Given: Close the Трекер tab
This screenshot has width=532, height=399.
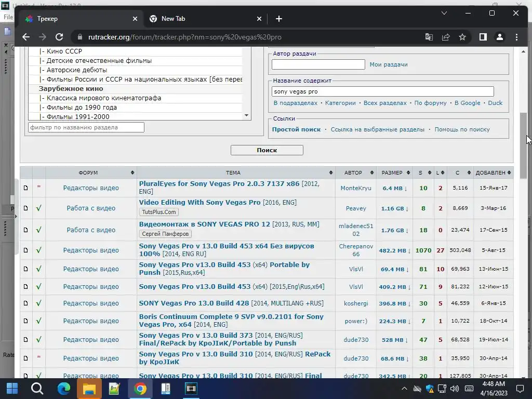Looking at the screenshot, I should coord(135,19).
